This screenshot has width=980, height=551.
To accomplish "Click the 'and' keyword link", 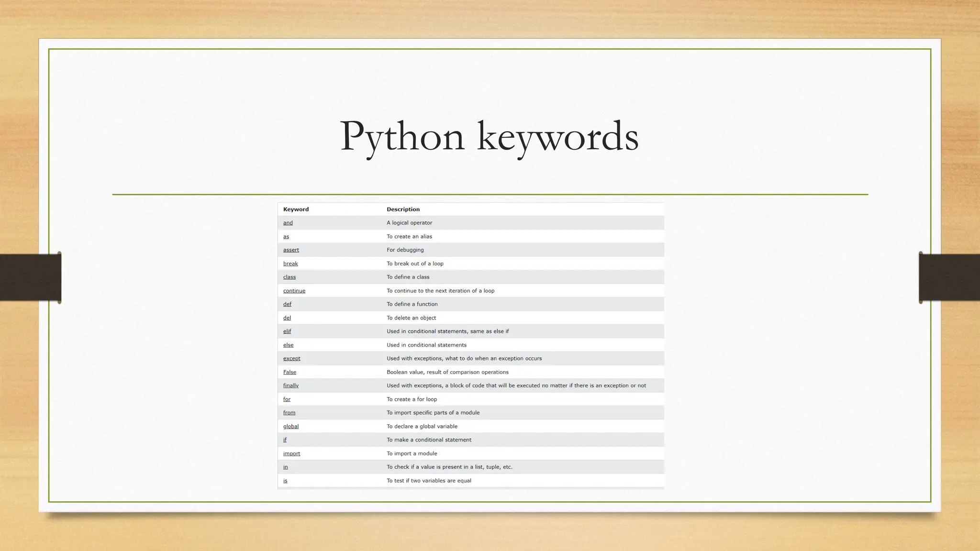I will (x=288, y=223).
